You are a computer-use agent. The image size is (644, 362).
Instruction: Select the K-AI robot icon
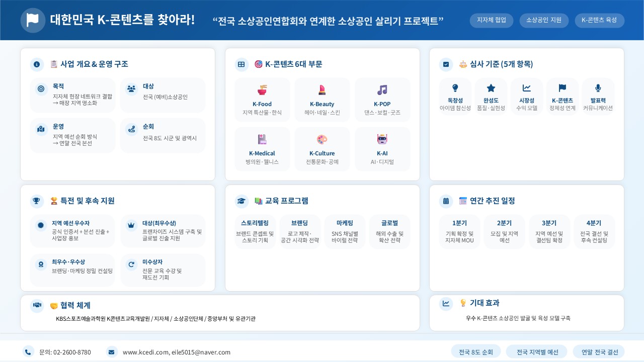pos(382,139)
